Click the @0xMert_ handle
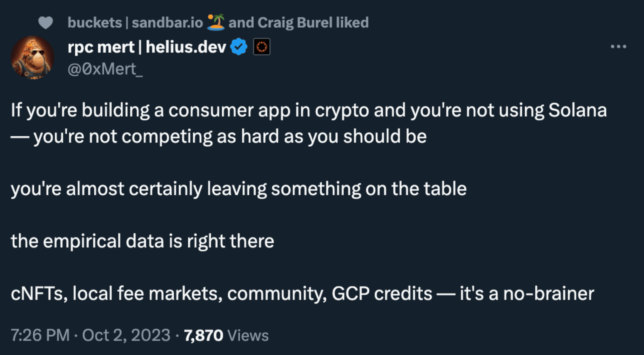644x355 pixels. (105, 69)
